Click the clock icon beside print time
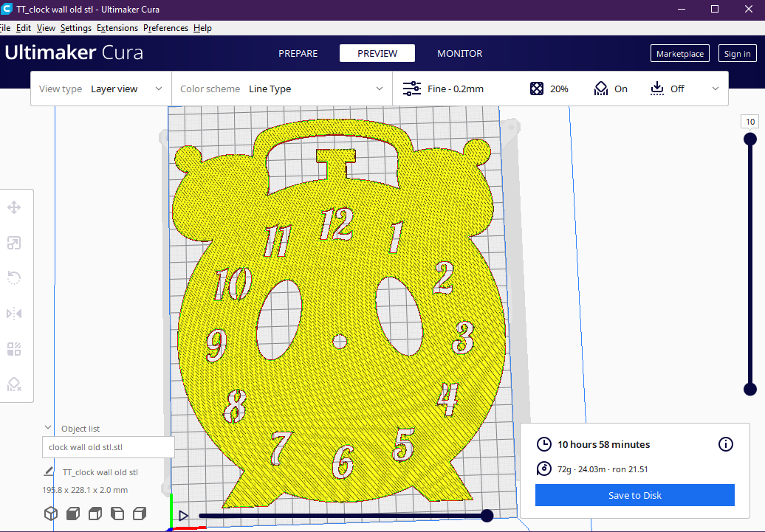The width and height of the screenshot is (765, 532). click(544, 444)
